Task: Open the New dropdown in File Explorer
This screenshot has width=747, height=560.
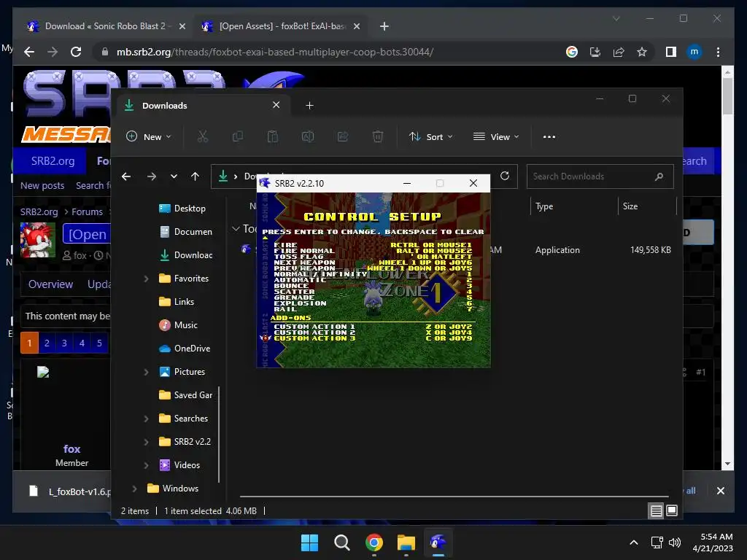Action: point(148,136)
